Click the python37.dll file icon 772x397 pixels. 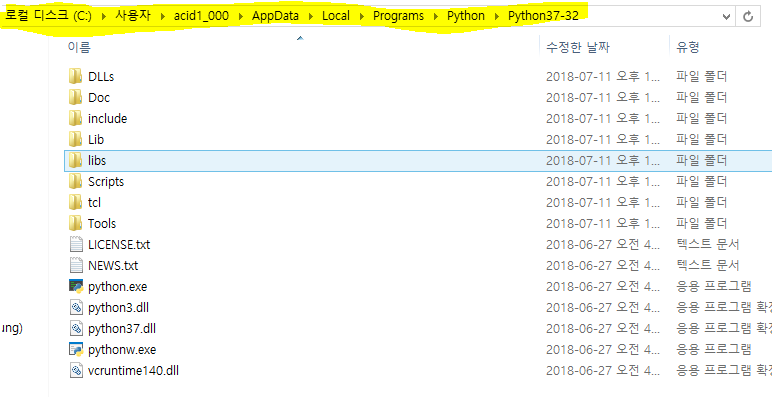[76, 329]
